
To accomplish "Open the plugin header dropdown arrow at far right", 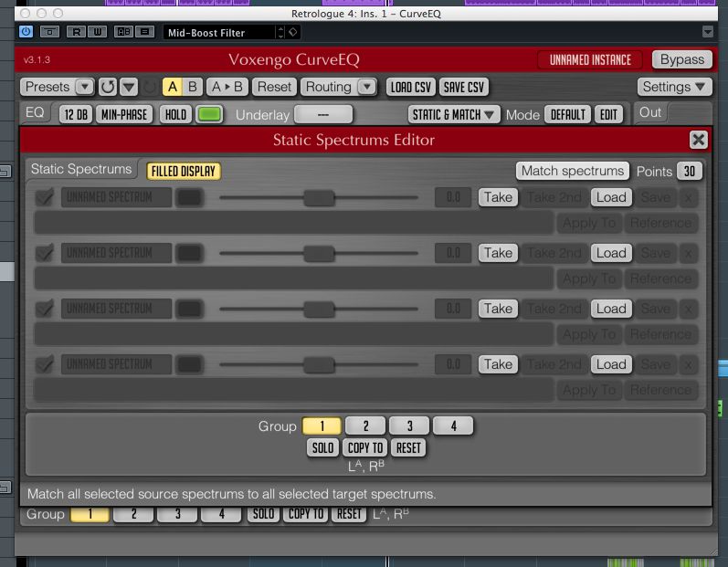I will coord(708,32).
